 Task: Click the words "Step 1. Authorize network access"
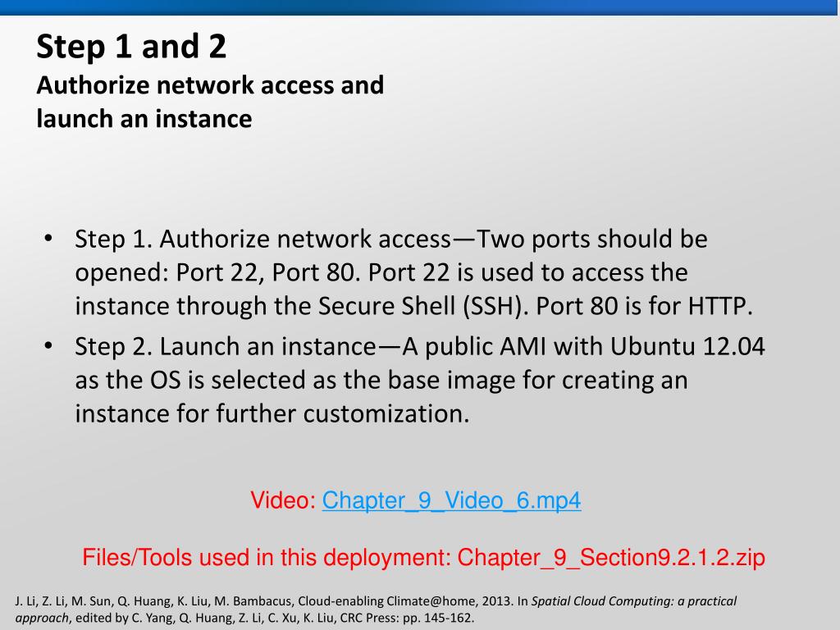pos(262,240)
